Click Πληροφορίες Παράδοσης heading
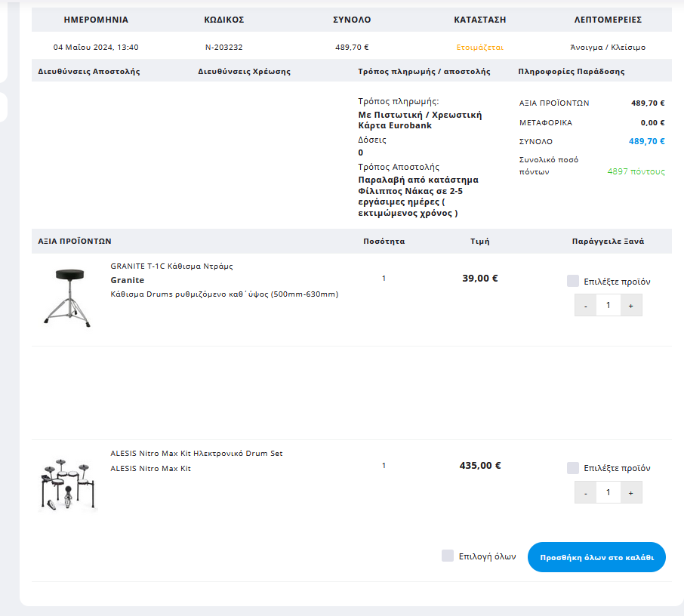Image resolution: width=684 pixels, height=616 pixels. [572, 71]
